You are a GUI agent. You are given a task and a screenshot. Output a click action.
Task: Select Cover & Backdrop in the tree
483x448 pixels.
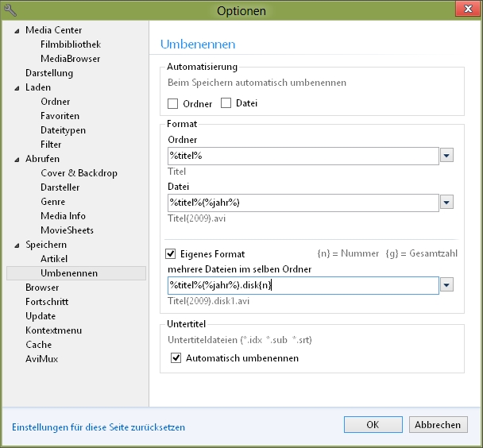tap(79, 173)
